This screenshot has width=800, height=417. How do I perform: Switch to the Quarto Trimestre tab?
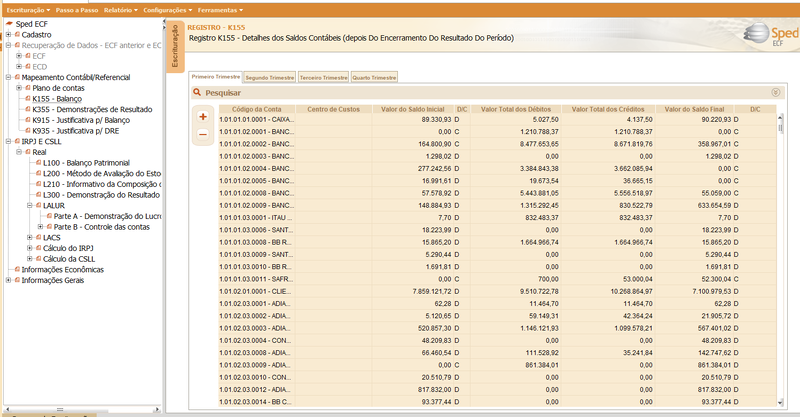pos(374,77)
